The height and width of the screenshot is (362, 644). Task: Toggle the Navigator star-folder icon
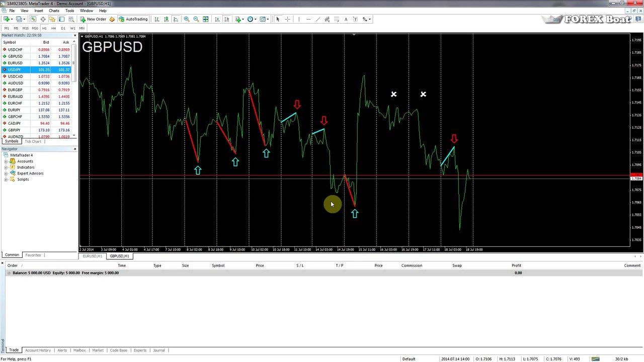tap(52, 19)
